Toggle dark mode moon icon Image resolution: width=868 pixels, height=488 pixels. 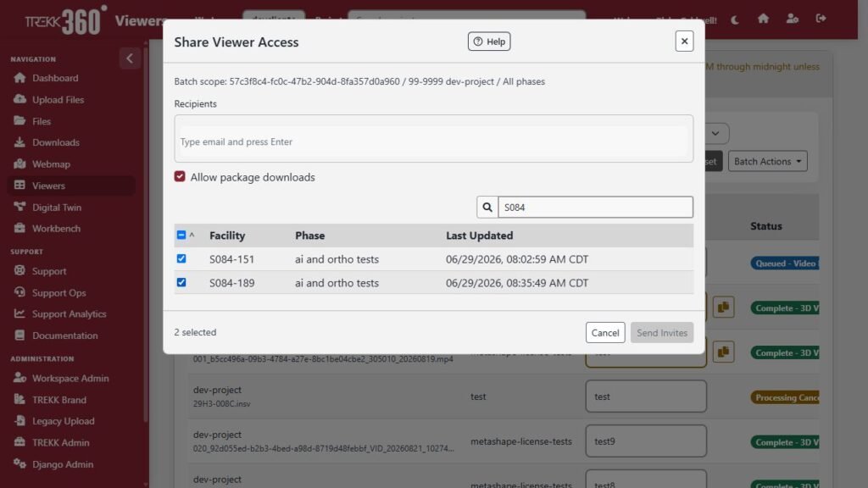pyautogui.click(x=735, y=19)
